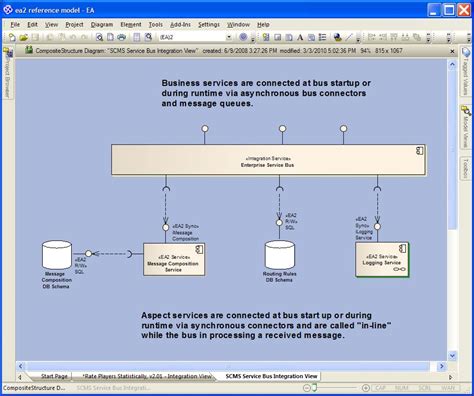Open the Add-Ins menu

pyautogui.click(x=180, y=25)
